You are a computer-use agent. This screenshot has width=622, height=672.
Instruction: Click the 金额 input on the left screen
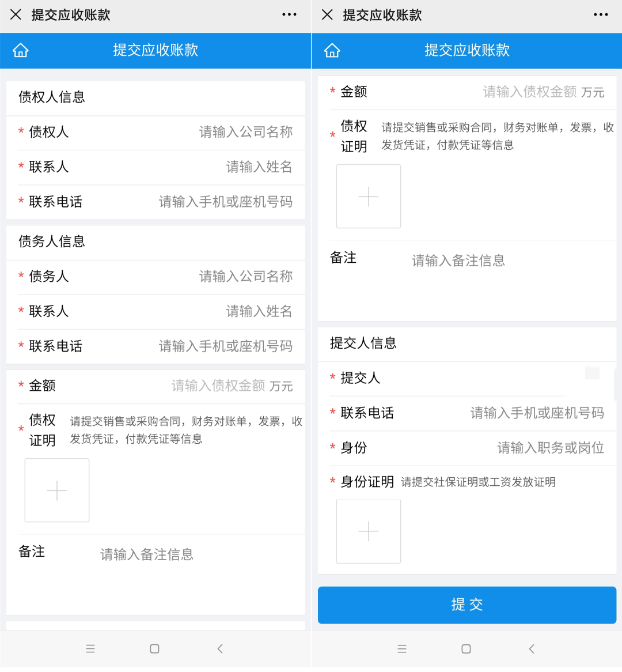pos(218,386)
